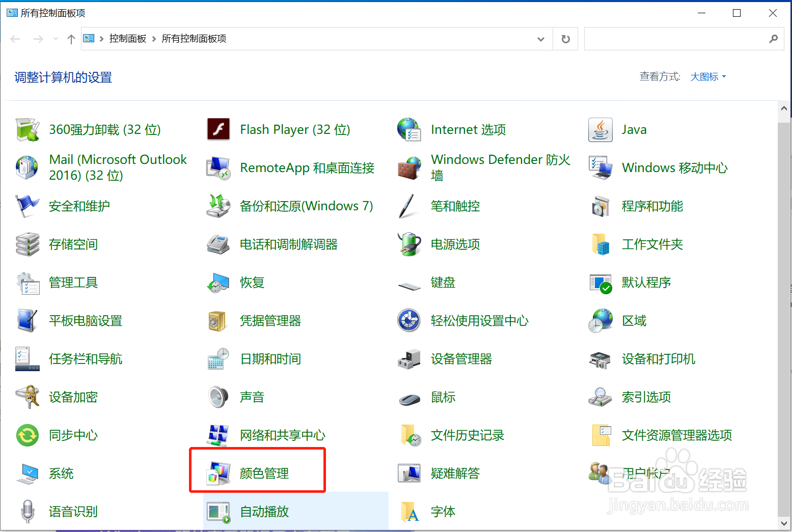This screenshot has width=792, height=532.
Task: Open 电话和调制解调器 phone icon
Action: (x=219, y=244)
